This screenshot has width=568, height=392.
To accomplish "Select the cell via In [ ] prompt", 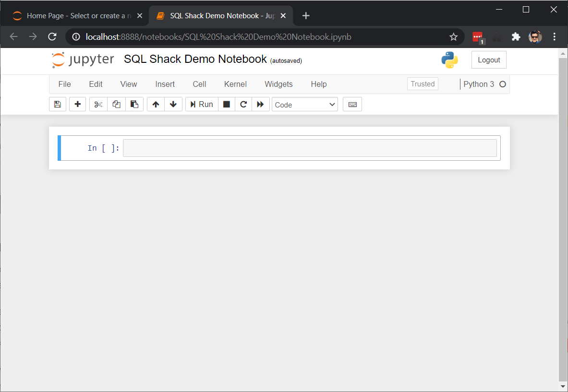I will pyautogui.click(x=103, y=148).
